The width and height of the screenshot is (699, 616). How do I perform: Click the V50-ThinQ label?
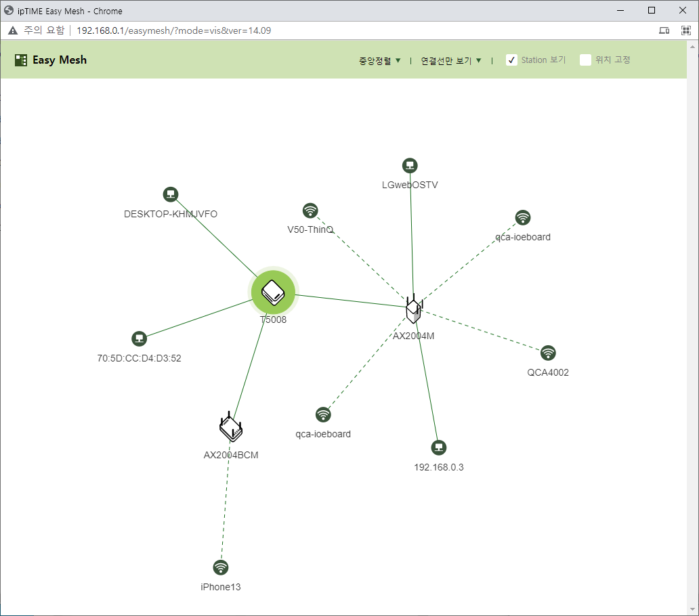click(x=310, y=230)
